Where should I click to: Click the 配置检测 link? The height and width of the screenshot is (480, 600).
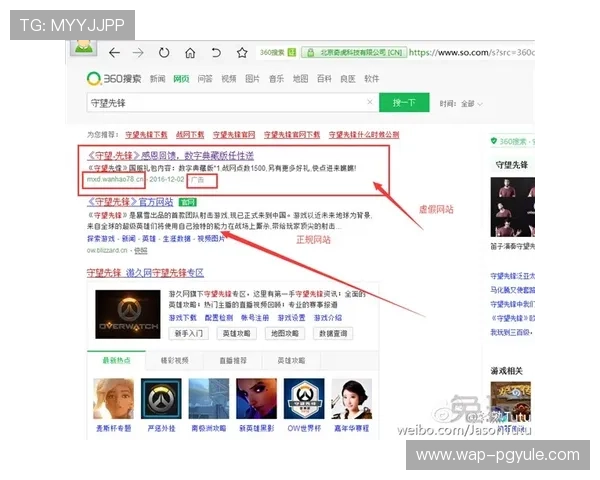point(219,318)
